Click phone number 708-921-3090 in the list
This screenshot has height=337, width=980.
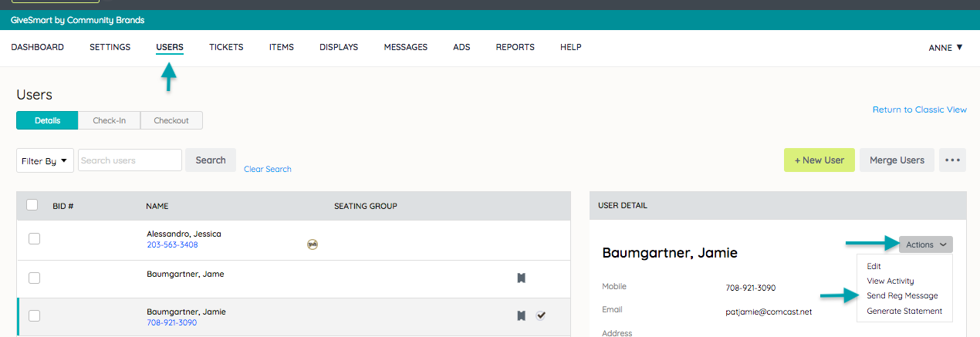pos(171,322)
